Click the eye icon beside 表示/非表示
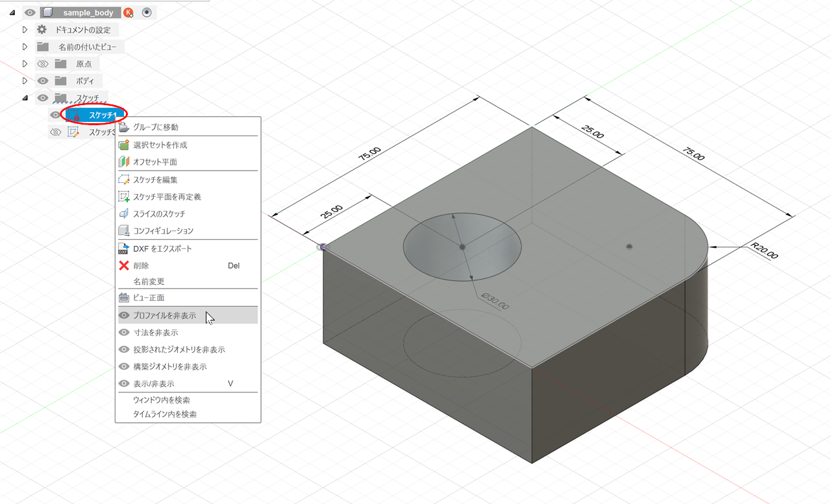Image resolution: width=831 pixels, height=504 pixels. click(124, 383)
